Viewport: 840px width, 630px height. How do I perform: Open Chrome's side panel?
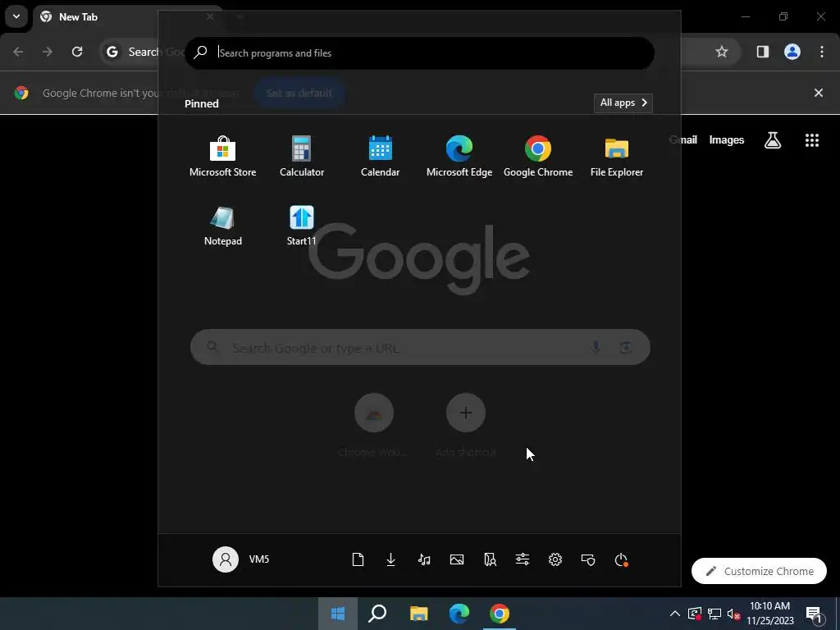[x=763, y=52]
